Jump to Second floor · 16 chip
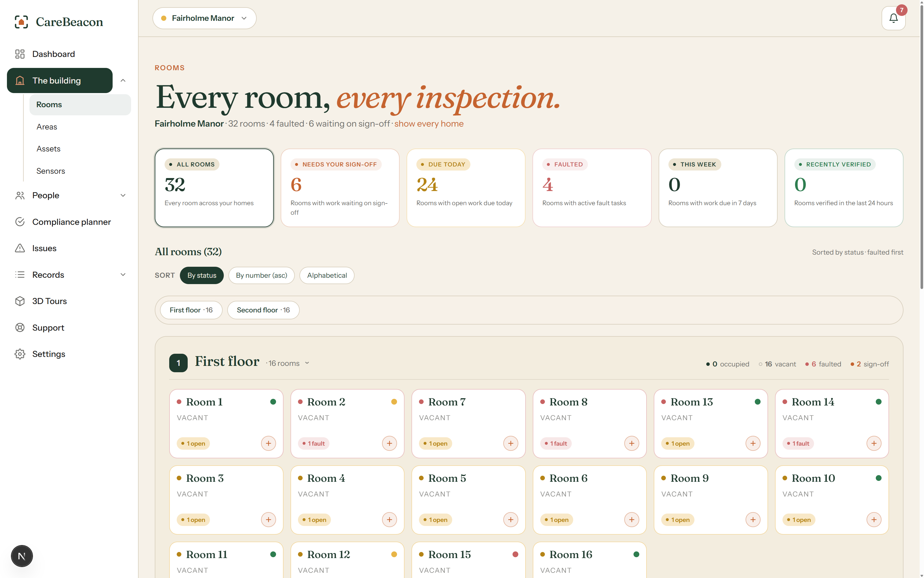924x578 pixels. (x=263, y=310)
